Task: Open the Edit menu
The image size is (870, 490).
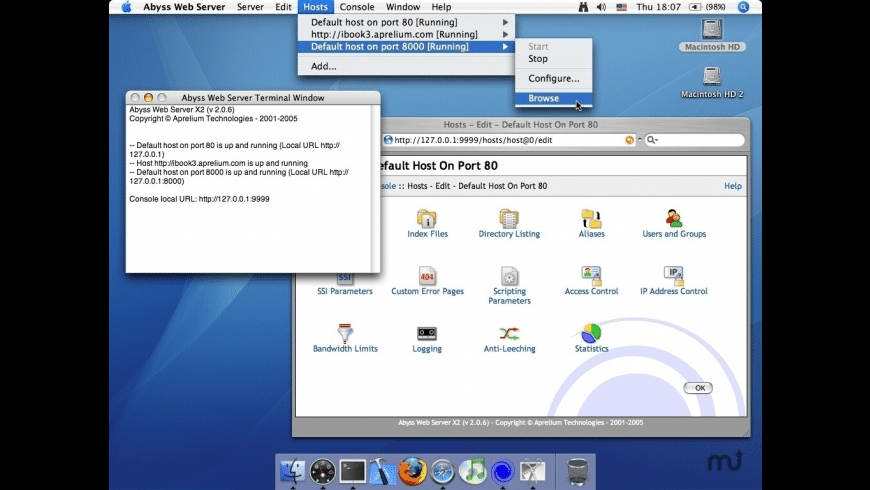Action: pyautogui.click(x=283, y=7)
